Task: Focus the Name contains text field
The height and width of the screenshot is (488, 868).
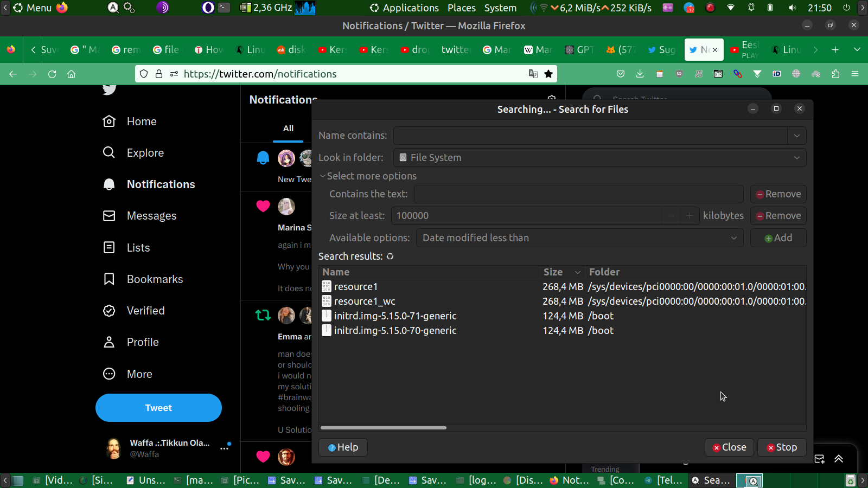Action: tap(591, 136)
